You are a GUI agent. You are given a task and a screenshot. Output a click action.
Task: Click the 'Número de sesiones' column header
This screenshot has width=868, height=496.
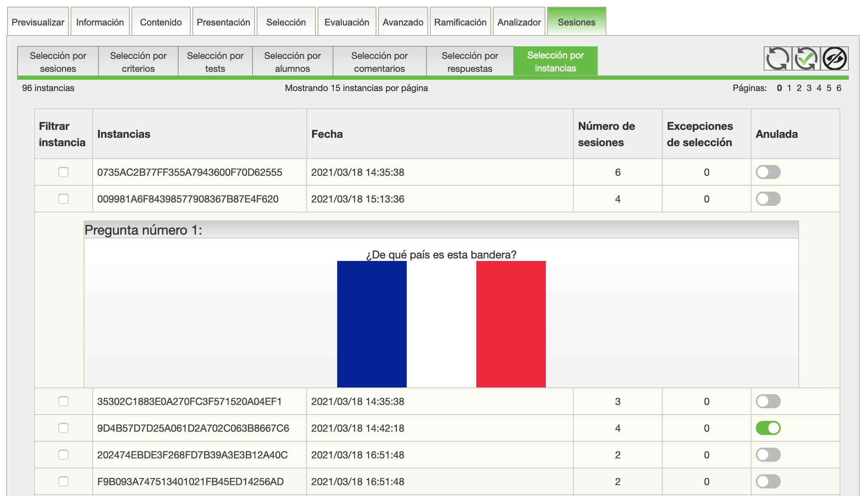[x=606, y=134]
